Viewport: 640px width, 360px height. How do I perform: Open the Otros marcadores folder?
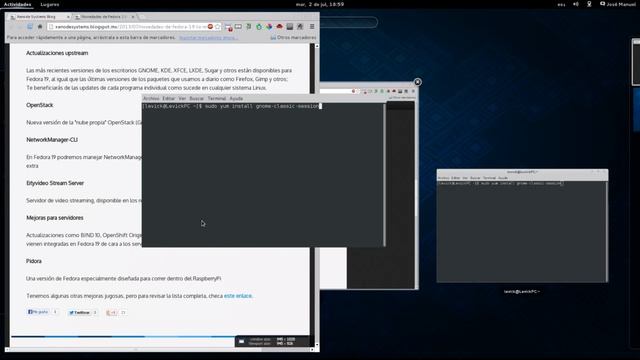coord(293,38)
